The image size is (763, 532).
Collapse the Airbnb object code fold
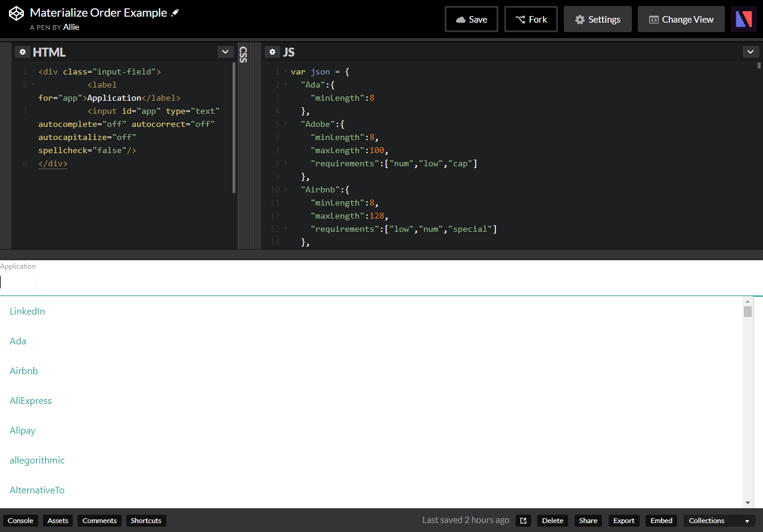click(x=284, y=189)
